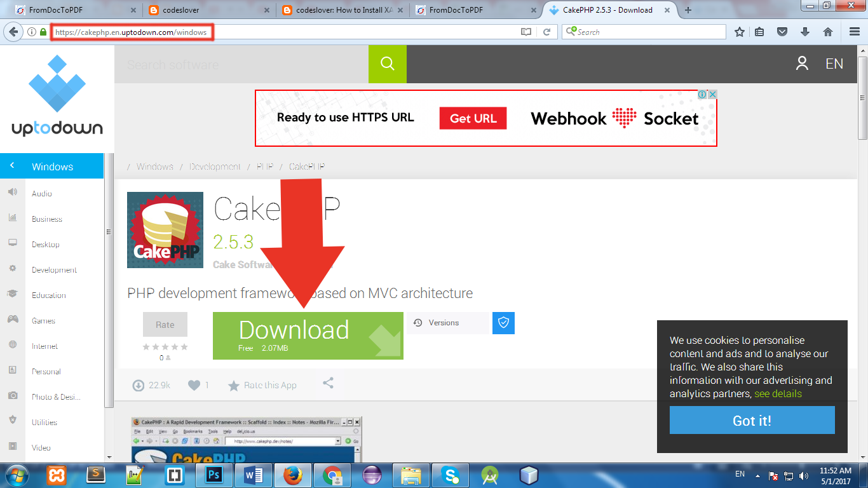
Task: Reload the current page
Action: click(546, 32)
